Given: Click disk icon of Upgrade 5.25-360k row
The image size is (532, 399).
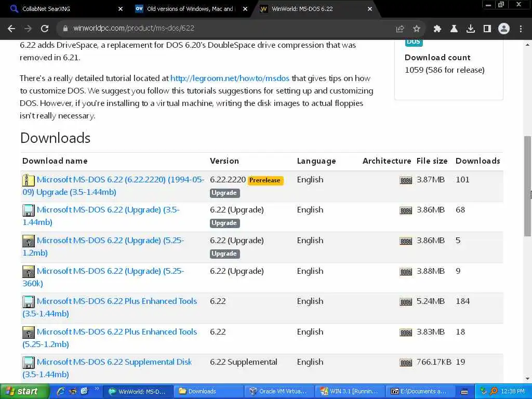Looking at the screenshot, I should pos(29,271).
